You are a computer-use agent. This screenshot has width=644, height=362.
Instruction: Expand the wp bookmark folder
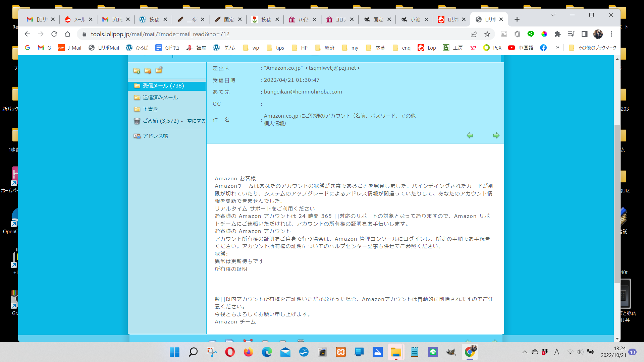pos(251,48)
